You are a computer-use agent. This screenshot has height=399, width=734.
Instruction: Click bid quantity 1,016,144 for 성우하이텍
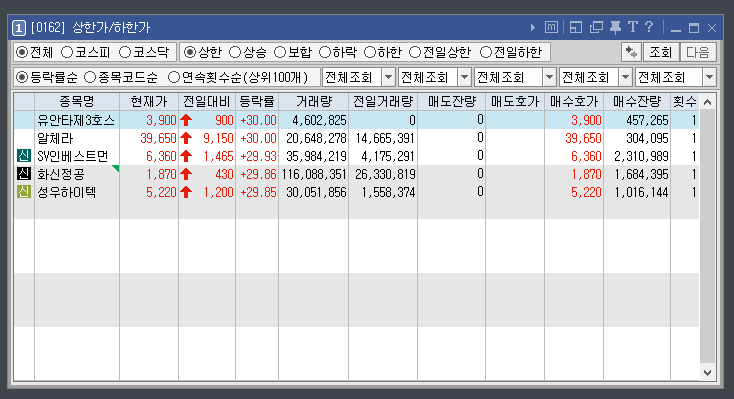click(x=641, y=192)
